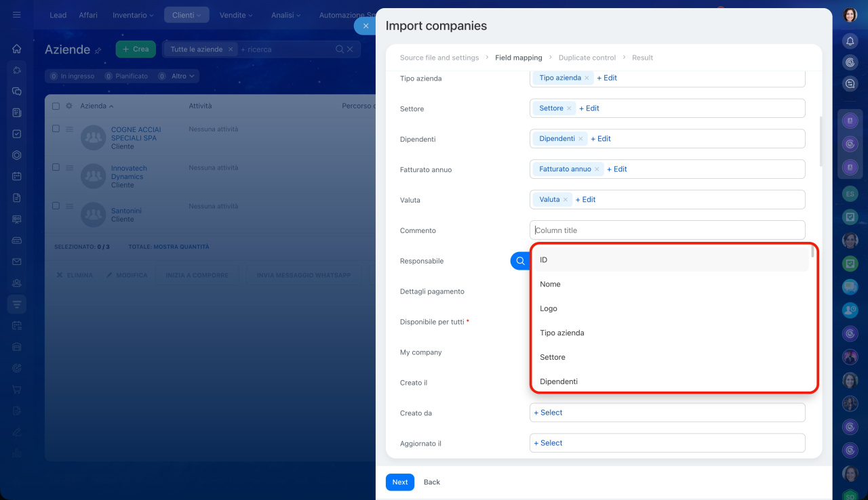The image size is (868, 500).
Task: Check the Santonini row checkbox
Action: (56, 206)
